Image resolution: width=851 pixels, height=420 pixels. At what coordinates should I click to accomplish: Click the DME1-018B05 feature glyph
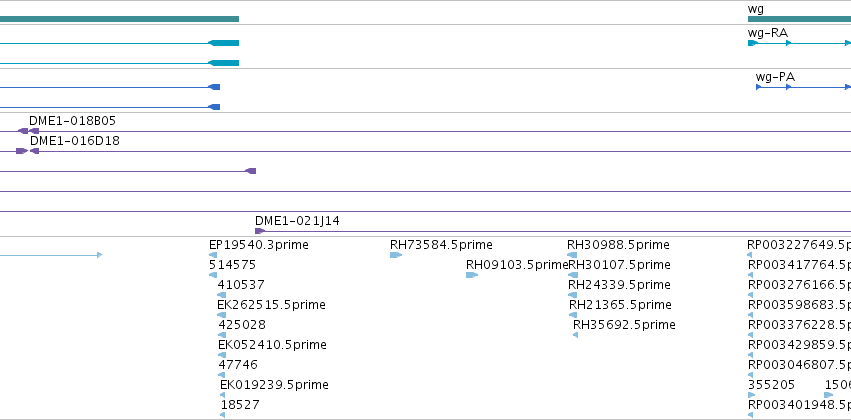pyautogui.click(x=28, y=131)
